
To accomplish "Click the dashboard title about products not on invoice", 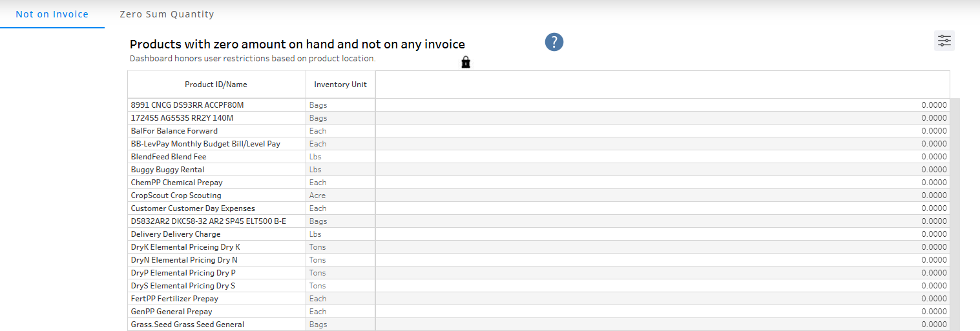I will (297, 45).
